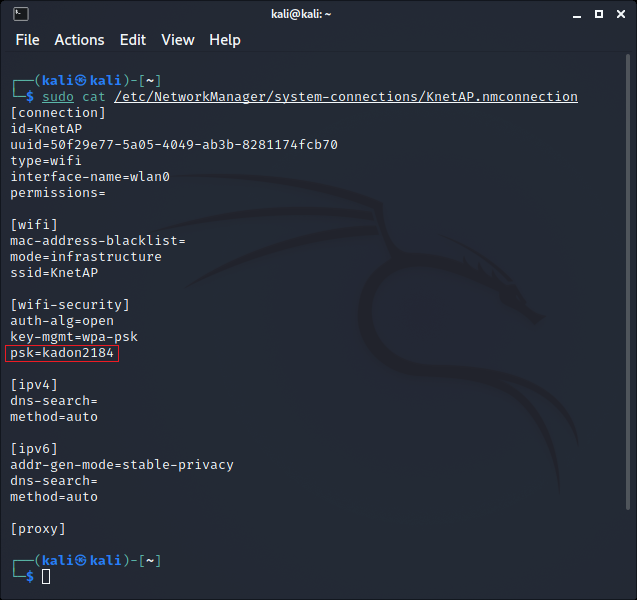Click the id=KnetAP line

pos(46,129)
